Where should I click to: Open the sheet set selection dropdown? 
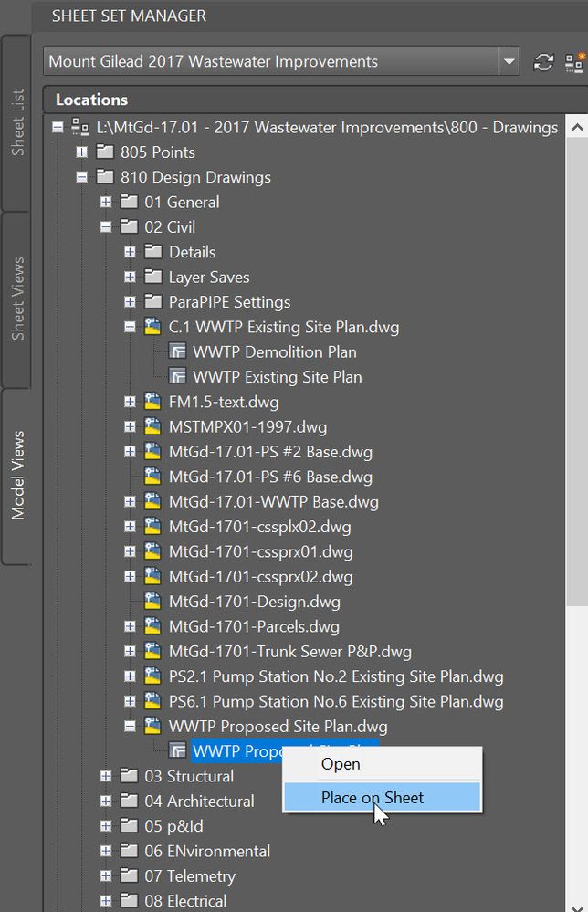509,62
